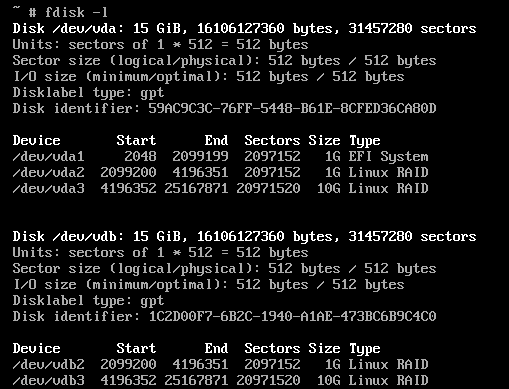Image resolution: width=509 pixels, height=389 pixels.
Task: Click the first table's Sectors column header
Action: click(x=272, y=140)
